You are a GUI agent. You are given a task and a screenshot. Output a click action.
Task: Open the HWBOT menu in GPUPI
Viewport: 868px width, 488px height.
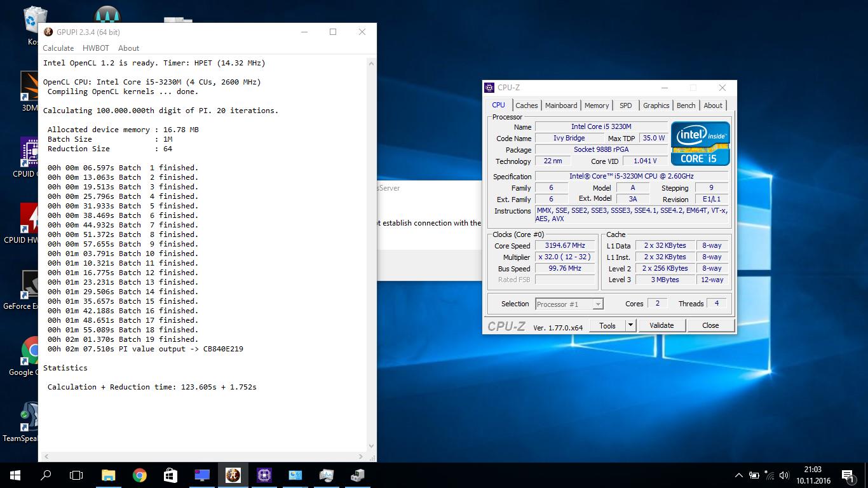(96, 48)
